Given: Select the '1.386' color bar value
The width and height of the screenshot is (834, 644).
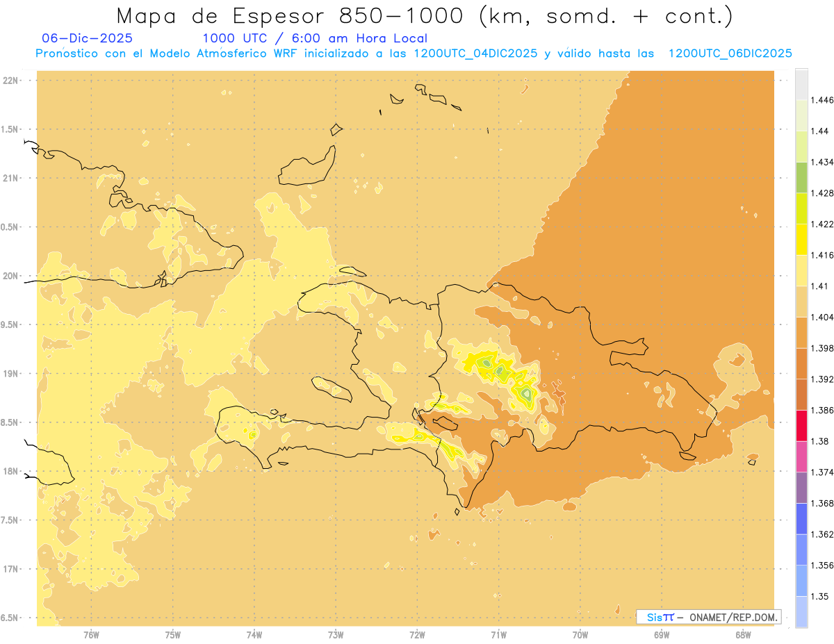Looking at the screenshot, I should click(823, 410).
